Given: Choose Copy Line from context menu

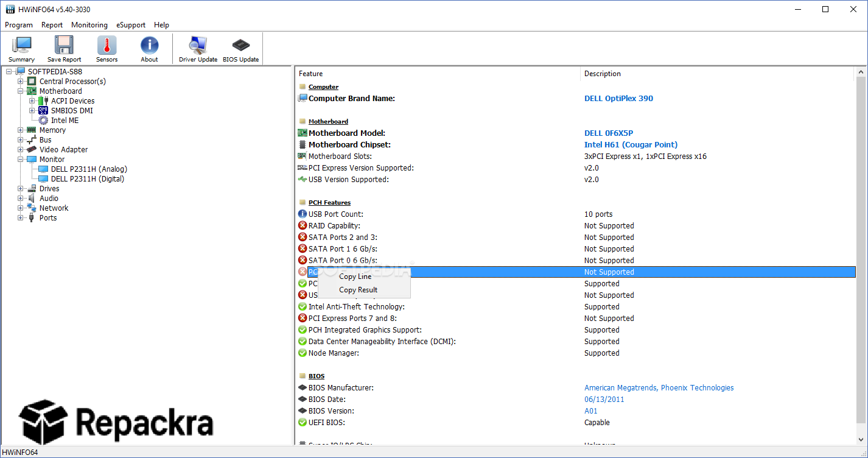Looking at the screenshot, I should tap(364, 277).
